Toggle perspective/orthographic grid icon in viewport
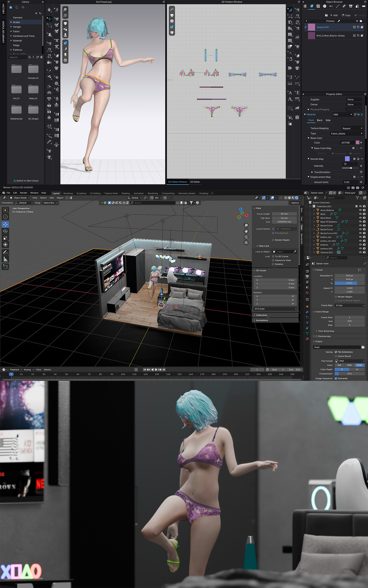 pyautogui.click(x=246, y=242)
